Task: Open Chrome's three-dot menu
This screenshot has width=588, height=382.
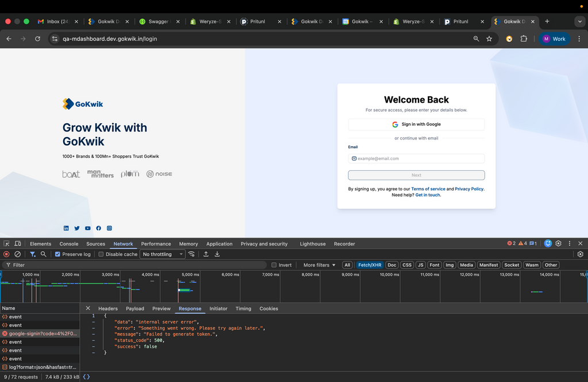Action: click(x=579, y=38)
